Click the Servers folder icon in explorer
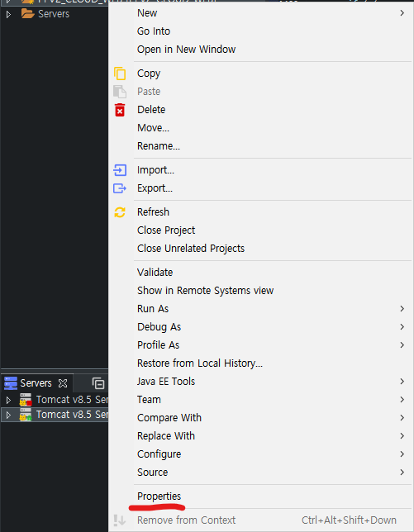 27,14
